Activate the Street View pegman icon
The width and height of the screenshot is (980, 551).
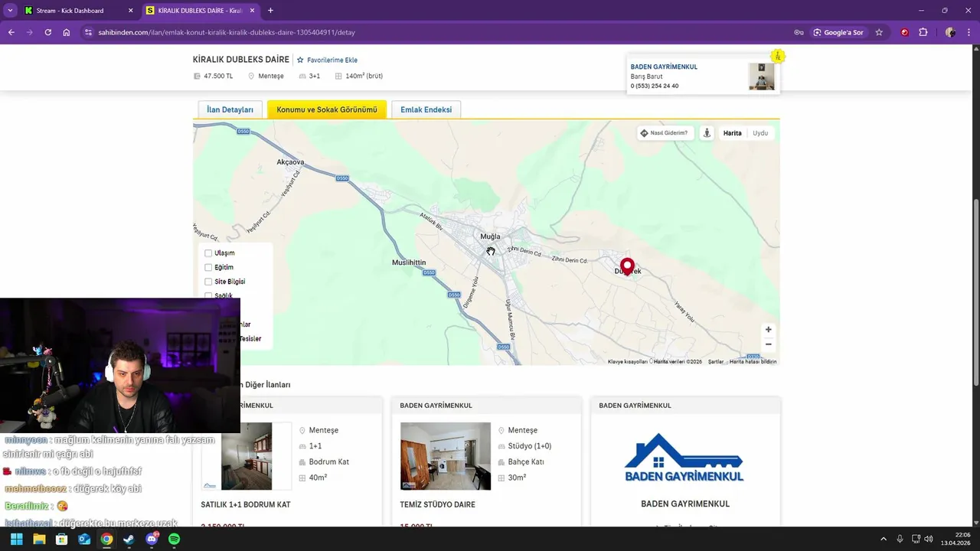(707, 133)
